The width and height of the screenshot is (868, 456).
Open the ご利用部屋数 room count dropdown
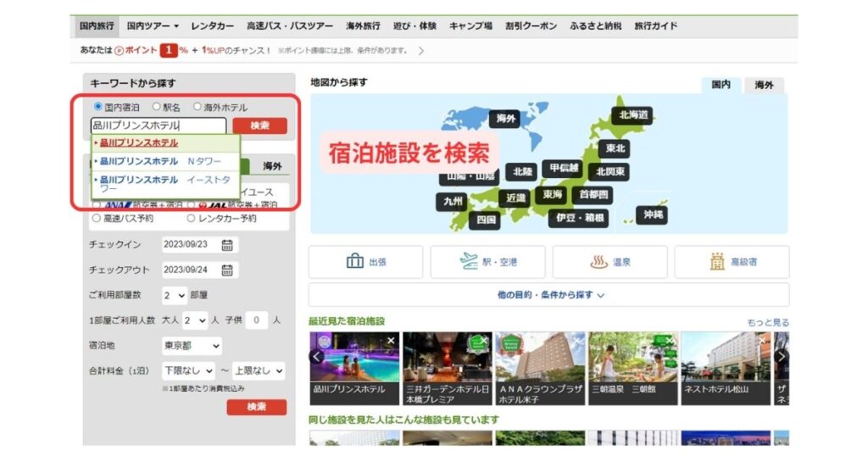pyautogui.click(x=175, y=295)
